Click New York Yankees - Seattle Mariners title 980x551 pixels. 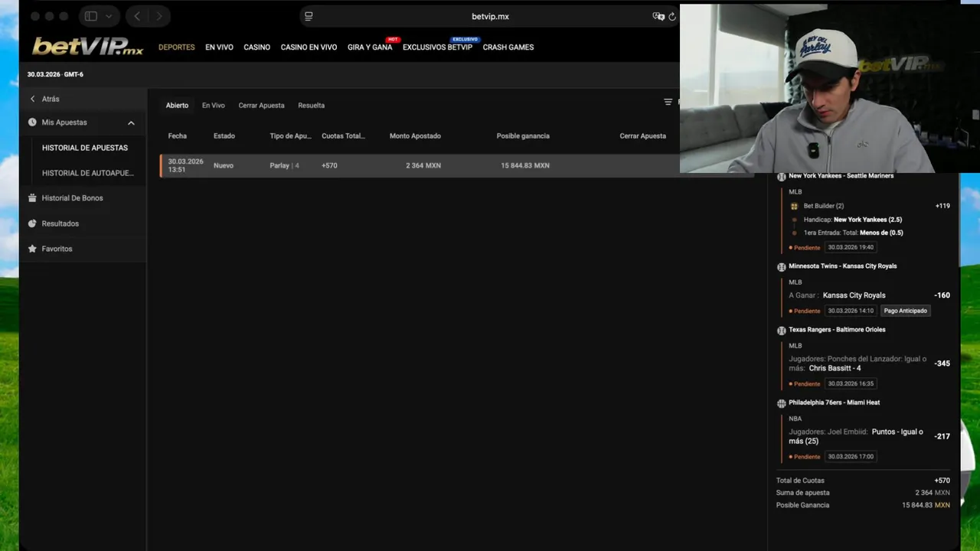tap(841, 176)
